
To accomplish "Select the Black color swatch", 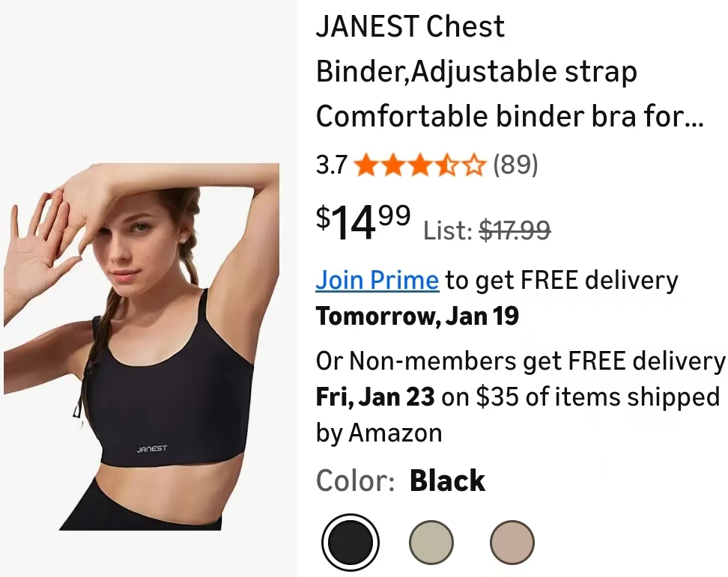I will (350, 543).
